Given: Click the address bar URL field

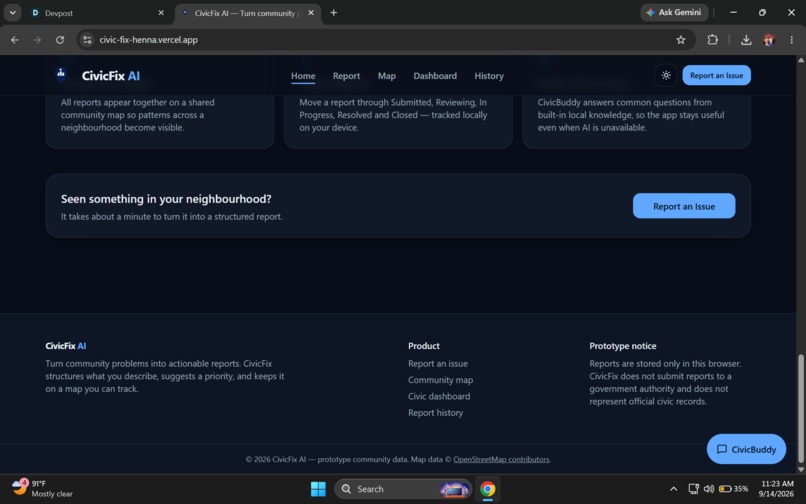Looking at the screenshot, I should 386,40.
